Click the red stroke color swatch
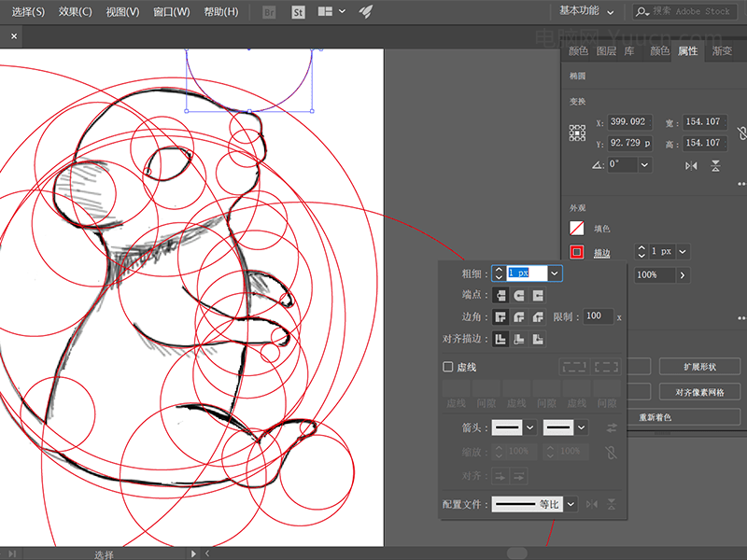Image resolution: width=747 pixels, height=560 pixels. 577,251
